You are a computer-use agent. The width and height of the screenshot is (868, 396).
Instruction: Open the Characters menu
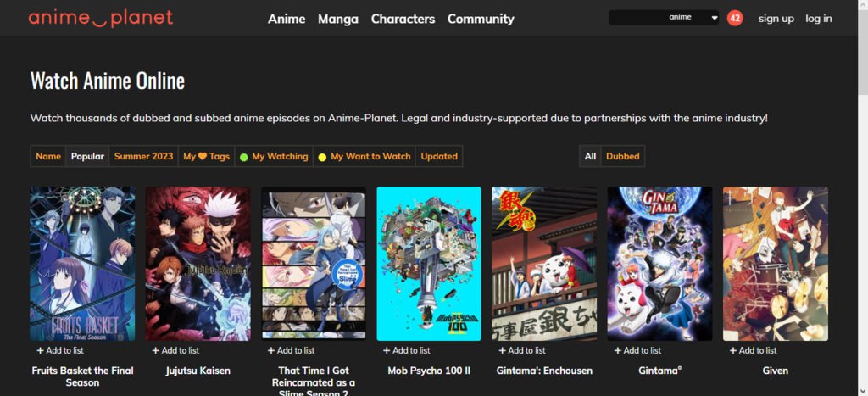[x=403, y=19]
